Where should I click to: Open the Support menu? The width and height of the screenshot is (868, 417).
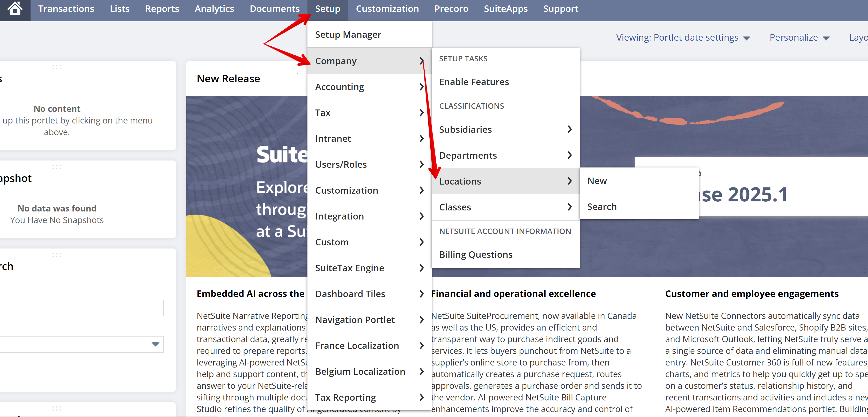click(x=560, y=9)
